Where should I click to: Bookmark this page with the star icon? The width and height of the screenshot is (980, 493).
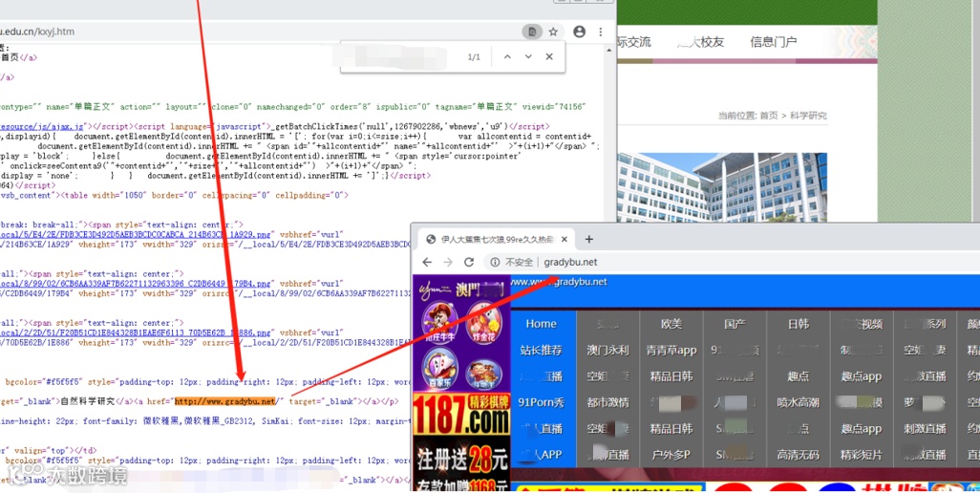click(x=553, y=32)
